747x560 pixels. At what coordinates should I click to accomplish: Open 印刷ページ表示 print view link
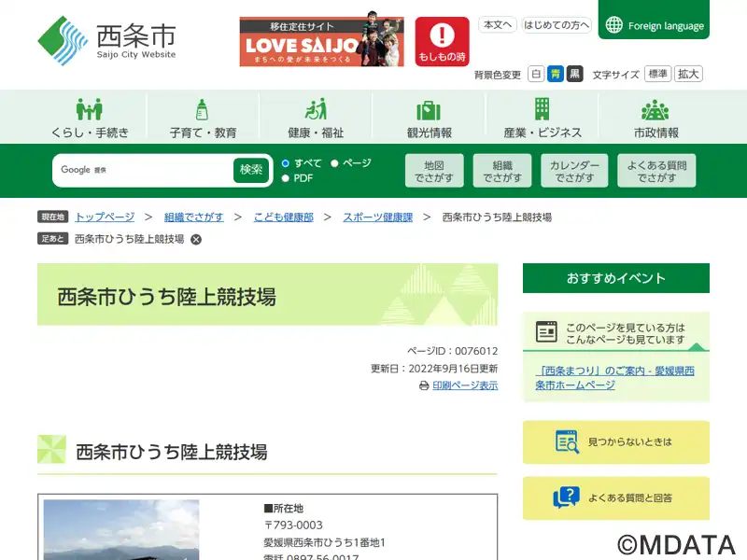465,385
